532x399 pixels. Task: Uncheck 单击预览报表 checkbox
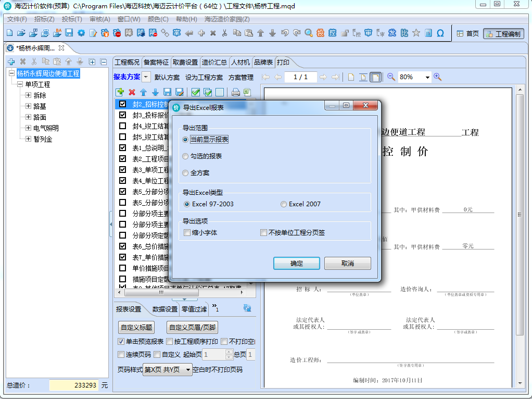point(121,341)
